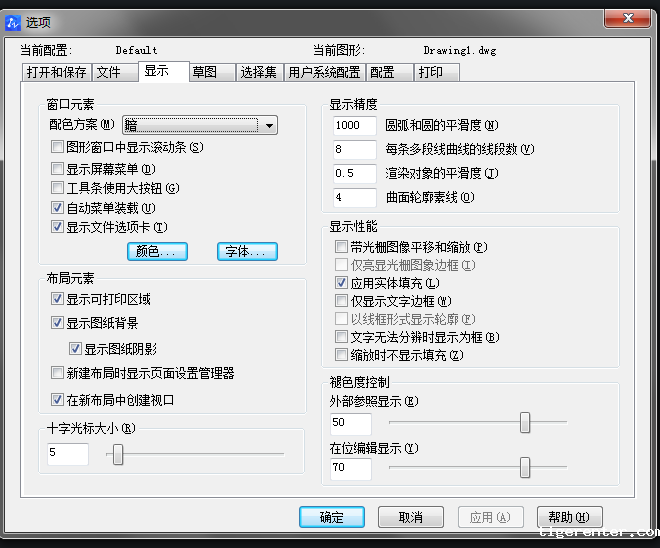This screenshot has height=548, width=660.
Task: Uncheck 应用实体填充 option
Action: (342, 283)
